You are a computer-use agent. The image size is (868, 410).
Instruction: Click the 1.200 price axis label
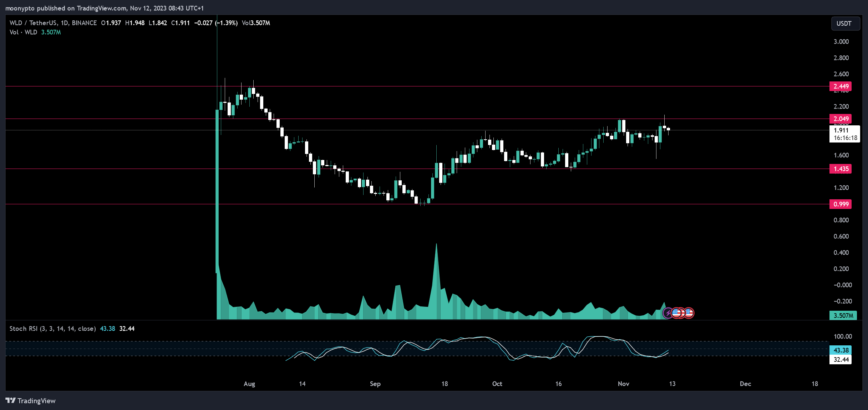click(x=841, y=188)
